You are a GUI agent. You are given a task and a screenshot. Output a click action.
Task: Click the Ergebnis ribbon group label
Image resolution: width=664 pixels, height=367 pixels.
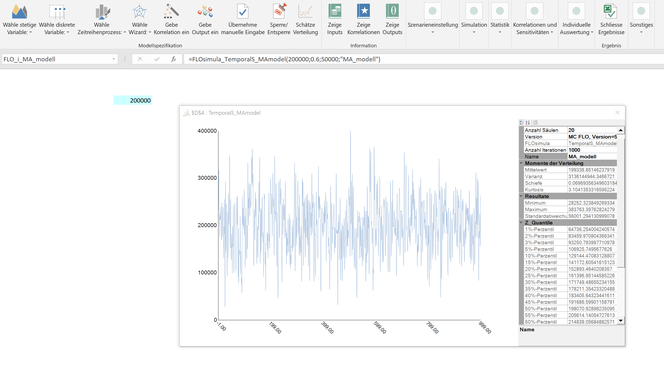point(611,45)
